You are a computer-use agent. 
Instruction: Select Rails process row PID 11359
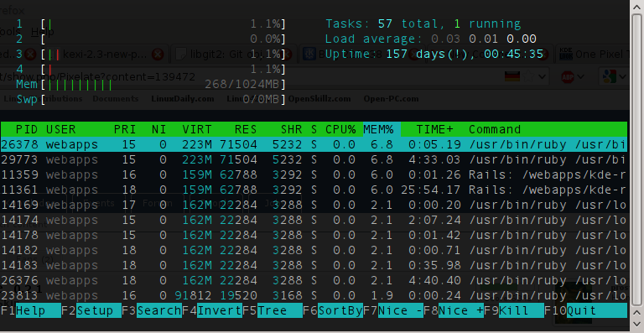314,174
